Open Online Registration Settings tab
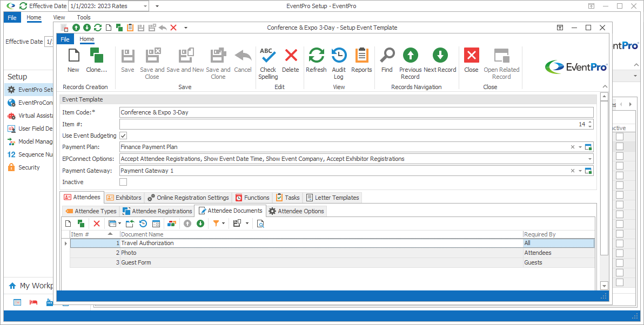 (x=189, y=198)
